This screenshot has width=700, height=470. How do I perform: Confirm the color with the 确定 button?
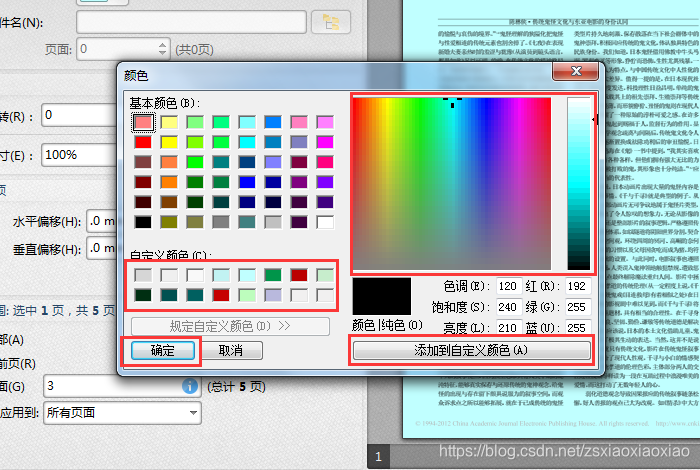162,350
